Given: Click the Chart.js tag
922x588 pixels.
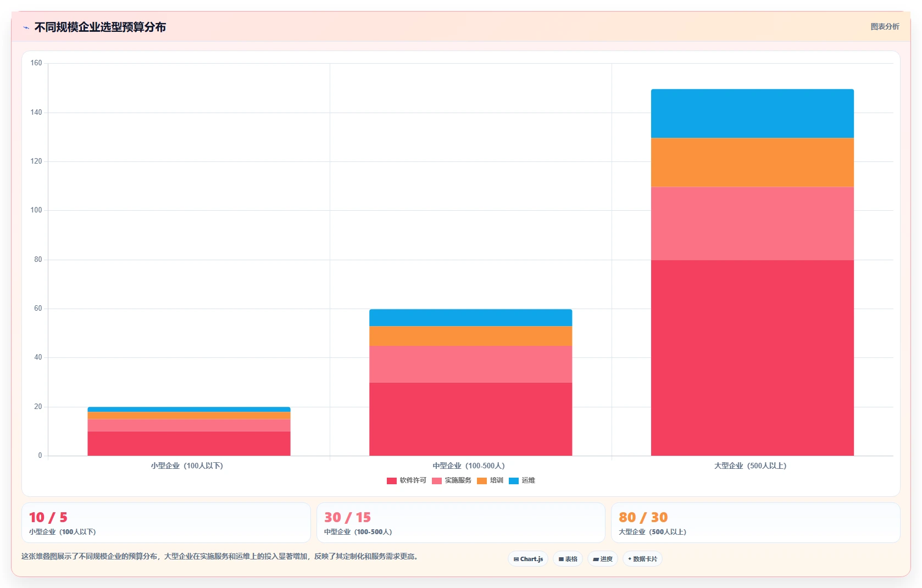Looking at the screenshot, I should [528, 559].
